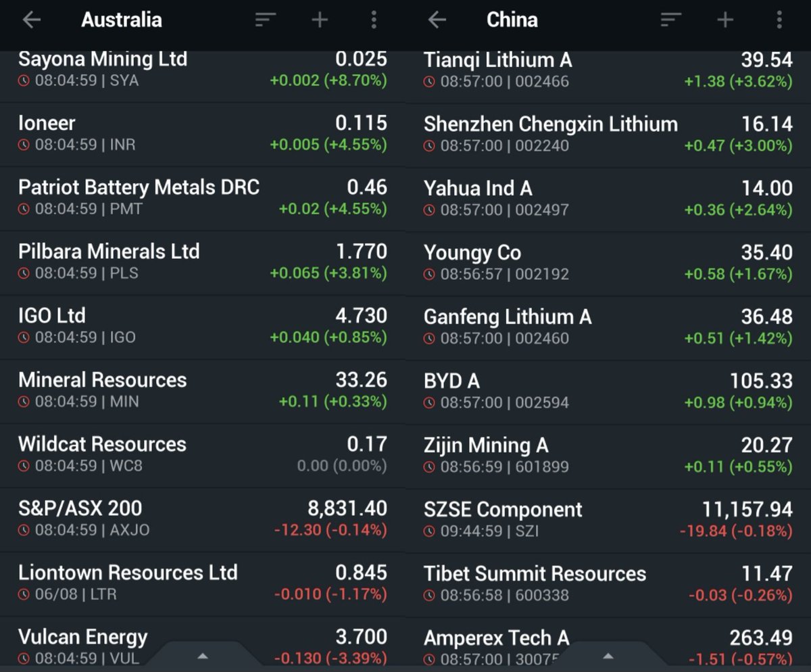Image resolution: width=811 pixels, height=672 pixels.
Task: Add a symbol to China watchlist
Action: click(725, 20)
